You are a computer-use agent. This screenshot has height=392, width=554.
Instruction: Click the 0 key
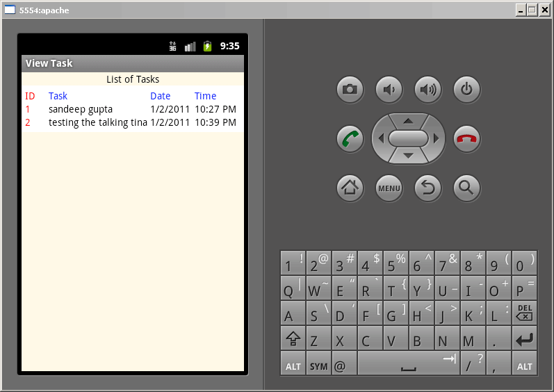point(525,263)
